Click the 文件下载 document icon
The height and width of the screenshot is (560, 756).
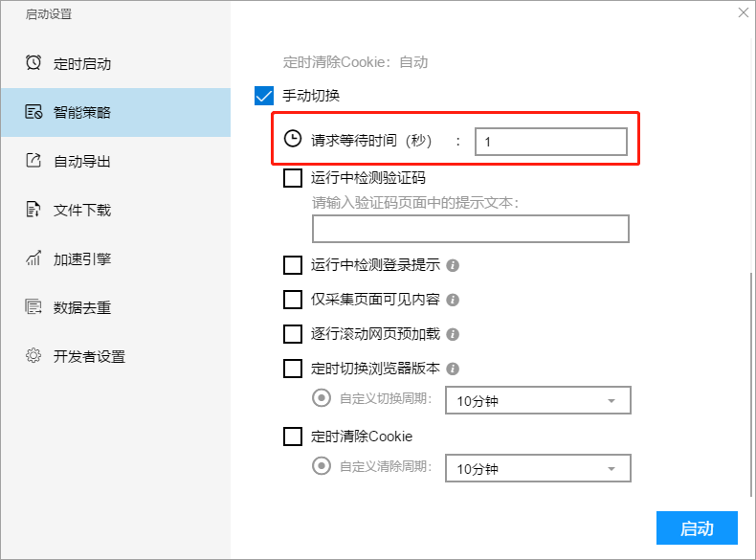point(33,210)
